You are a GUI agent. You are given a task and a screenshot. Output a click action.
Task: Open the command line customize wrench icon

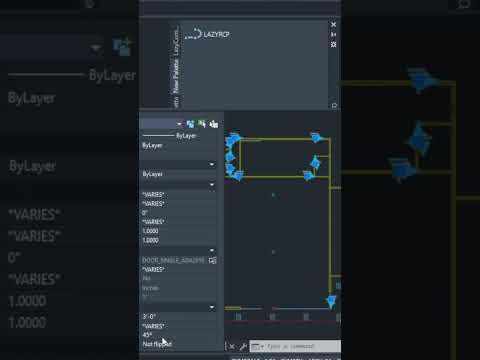[x=243, y=347]
